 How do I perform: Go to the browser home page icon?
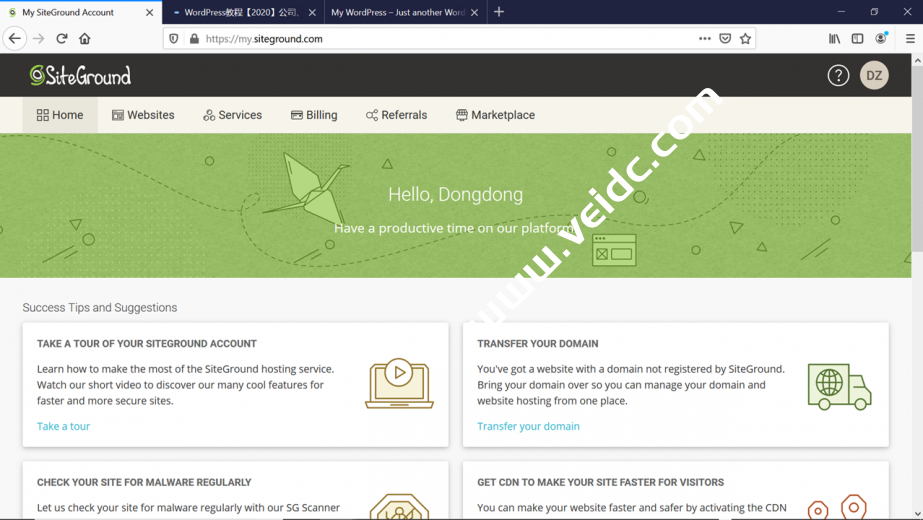tap(85, 39)
